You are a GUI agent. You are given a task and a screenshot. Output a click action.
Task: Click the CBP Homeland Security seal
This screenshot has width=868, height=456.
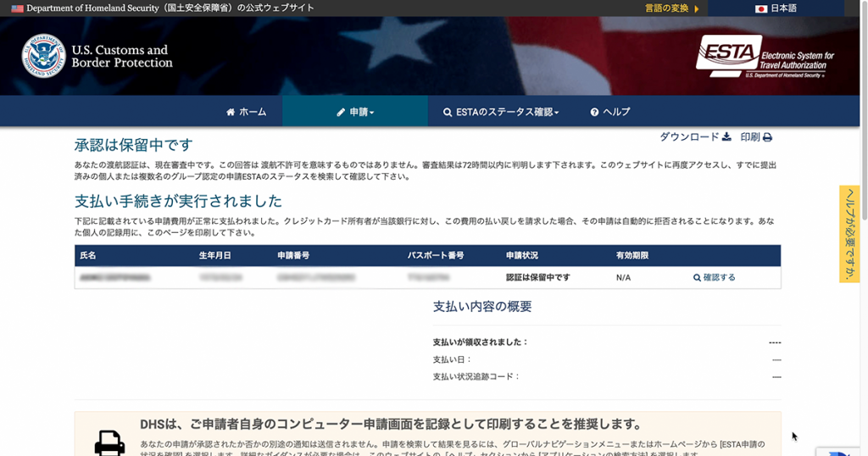point(43,56)
